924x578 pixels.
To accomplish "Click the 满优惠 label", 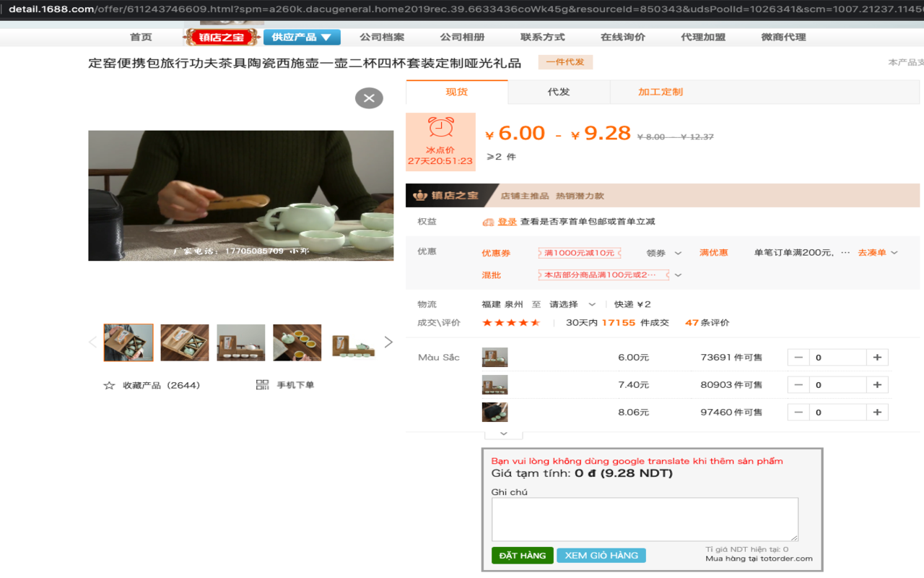I will pos(713,253).
